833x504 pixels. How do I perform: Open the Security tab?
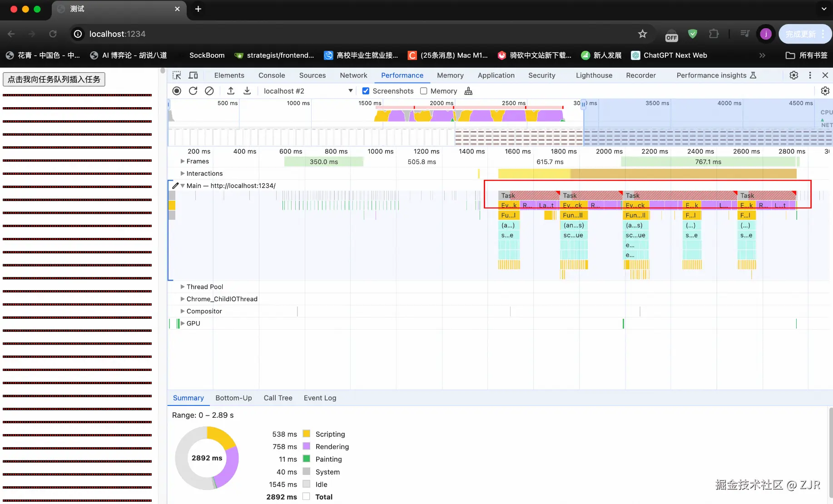point(542,75)
